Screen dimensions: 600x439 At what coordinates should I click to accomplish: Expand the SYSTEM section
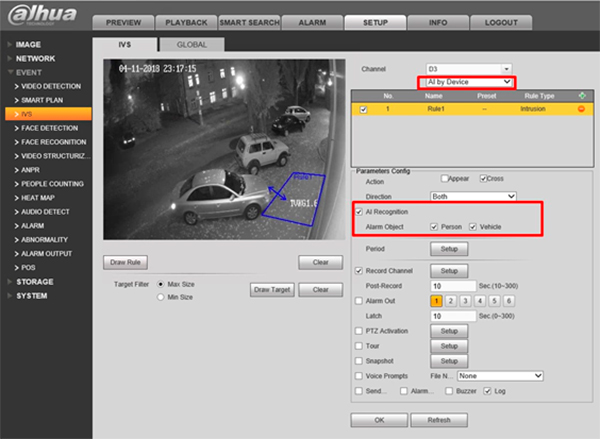(x=32, y=296)
